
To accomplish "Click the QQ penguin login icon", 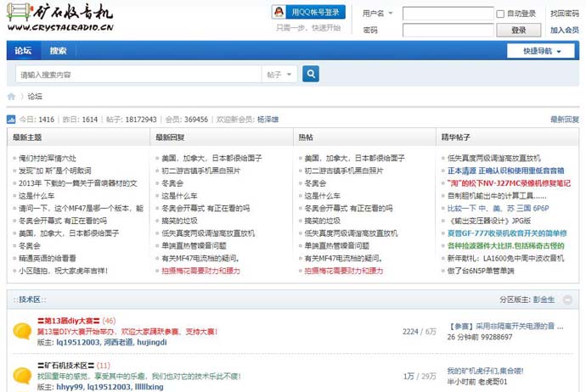I will point(279,12).
